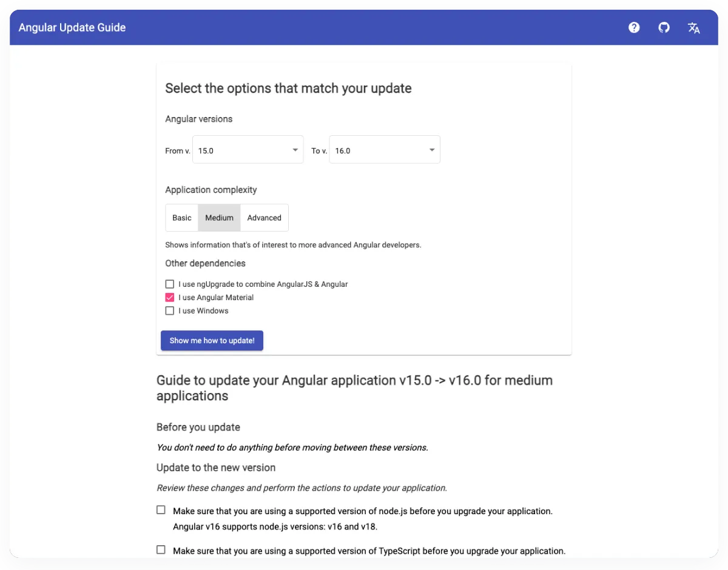
Task: Click the 15.0 value in From field
Action: [x=206, y=151]
